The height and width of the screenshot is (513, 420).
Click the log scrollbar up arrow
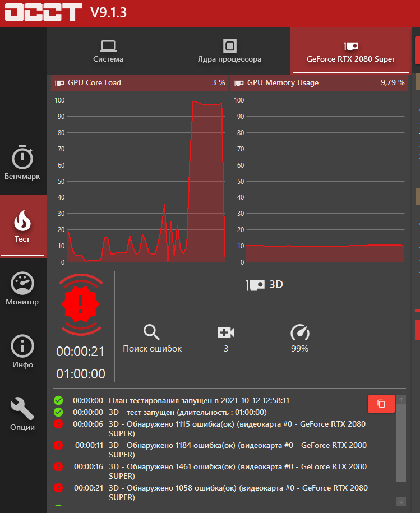click(x=401, y=400)
